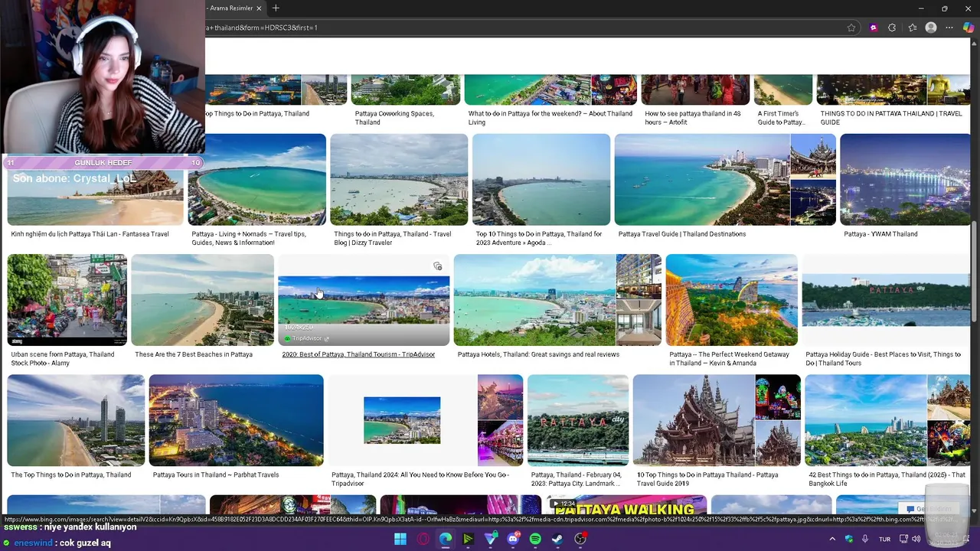Image resolution: width=980 pixels, height=551 pixels.
Task: Open the Extensions puzzle icon
Action: tap(892, 28)
